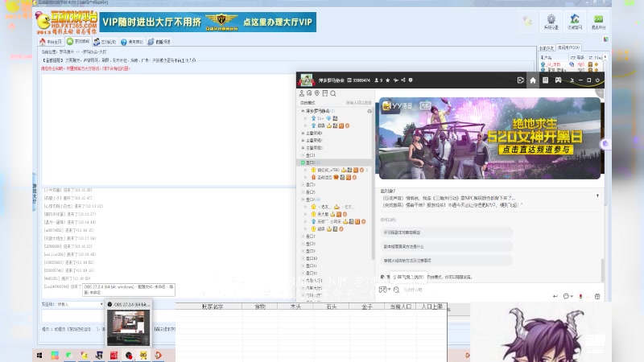Screen dimensions: 644x362
Task: Click the share icon in YY header
Action: pos(403,80)
